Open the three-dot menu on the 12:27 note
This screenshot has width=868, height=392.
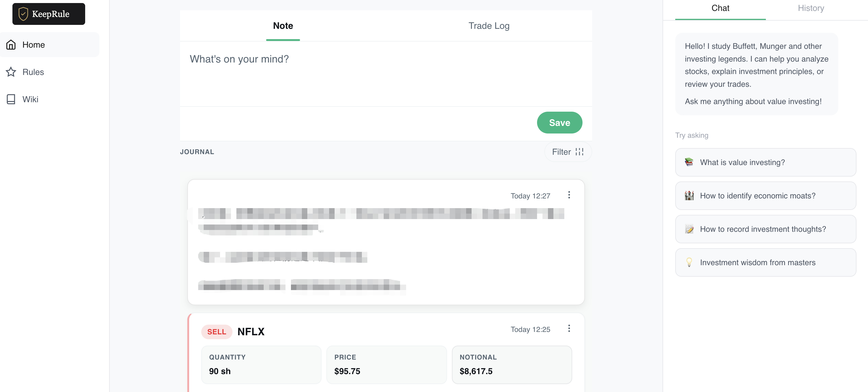click(x=569, y=195)
